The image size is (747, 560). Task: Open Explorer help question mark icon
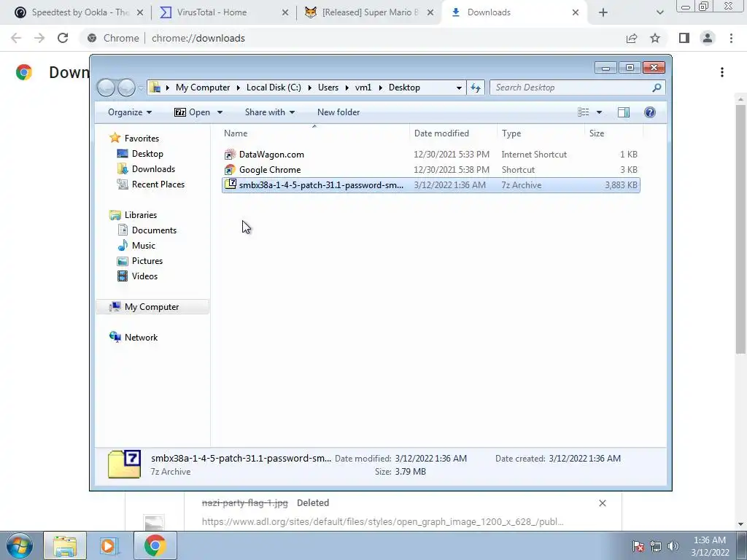650,112
